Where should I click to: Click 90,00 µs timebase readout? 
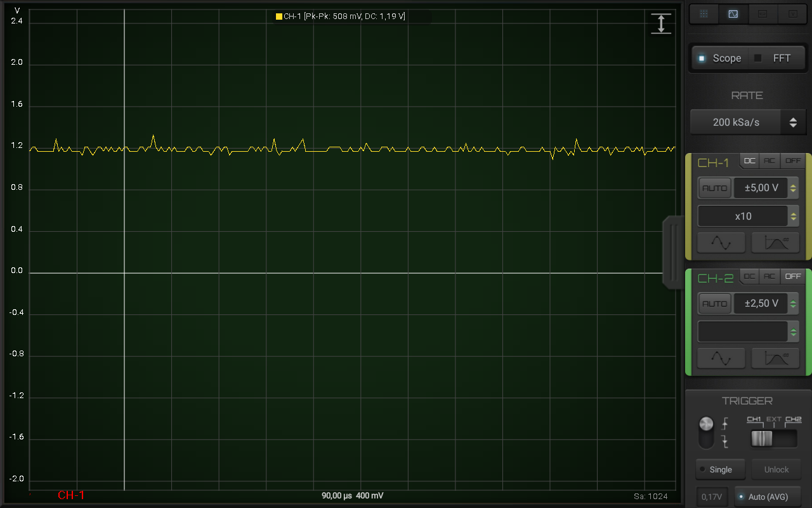[x=336, y=496]
